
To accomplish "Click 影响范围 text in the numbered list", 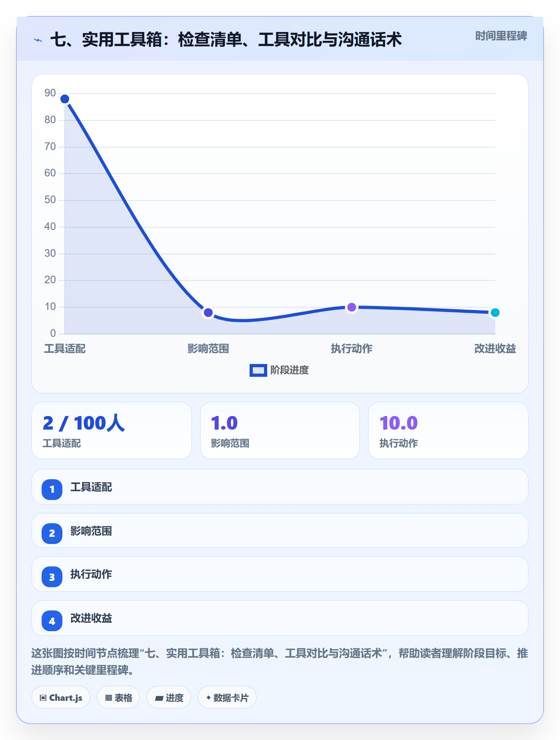I will pyautogui.click(x=91, y=531).
